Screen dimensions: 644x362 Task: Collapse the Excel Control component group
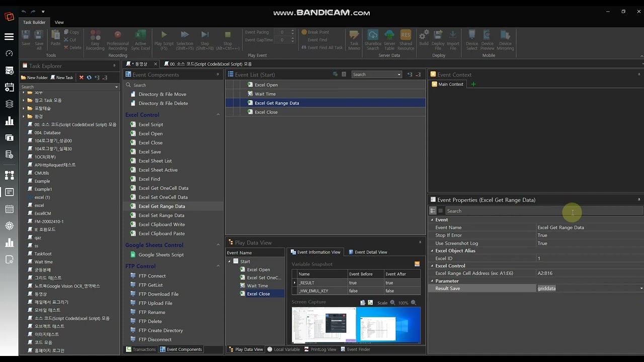pyautogui.click(x=218, y=115)
